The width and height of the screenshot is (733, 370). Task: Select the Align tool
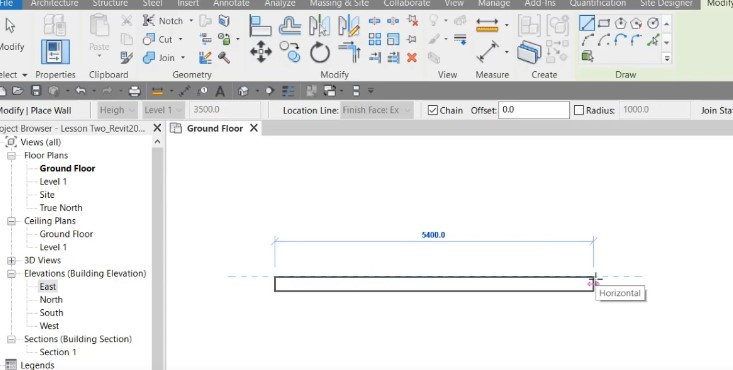click(260, 25)
